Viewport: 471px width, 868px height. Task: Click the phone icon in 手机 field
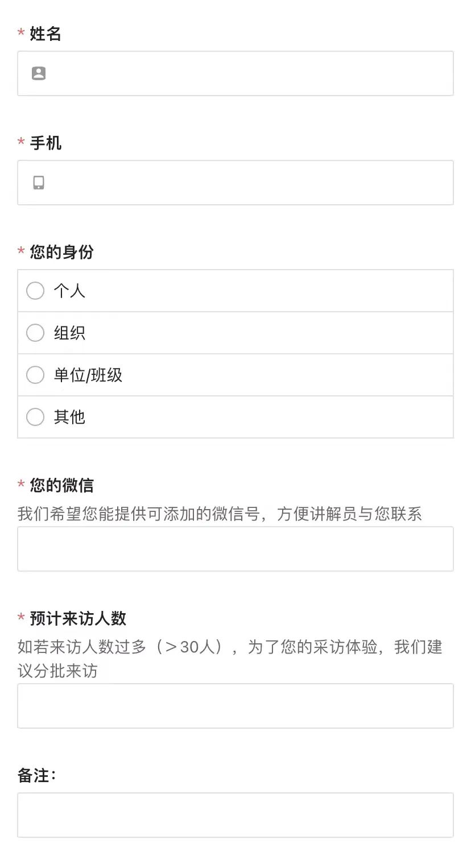(x=39, y=183)
